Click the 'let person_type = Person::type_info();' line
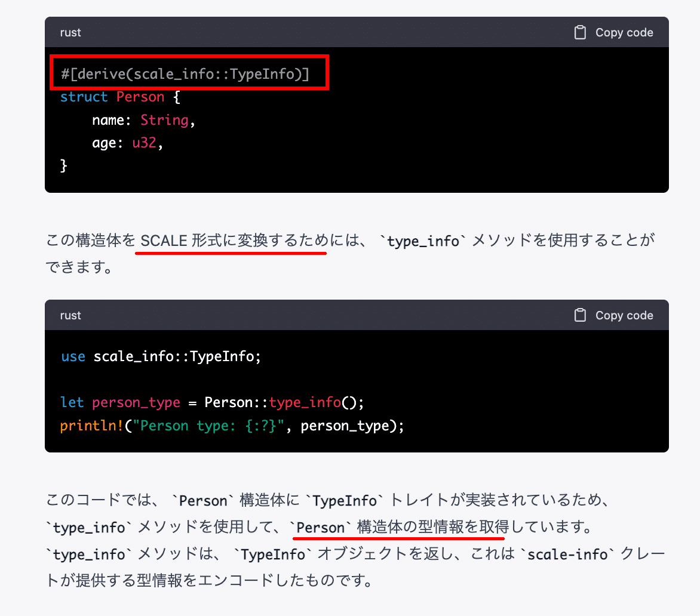The image size is (700, 616). pyautogui.click(x=212, y=402)
